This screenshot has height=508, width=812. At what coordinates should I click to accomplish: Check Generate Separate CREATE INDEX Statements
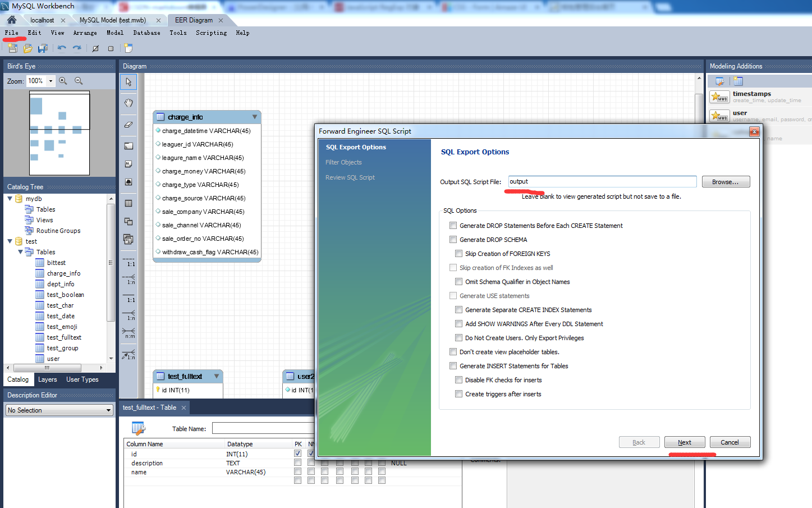[x=458, y=310]
